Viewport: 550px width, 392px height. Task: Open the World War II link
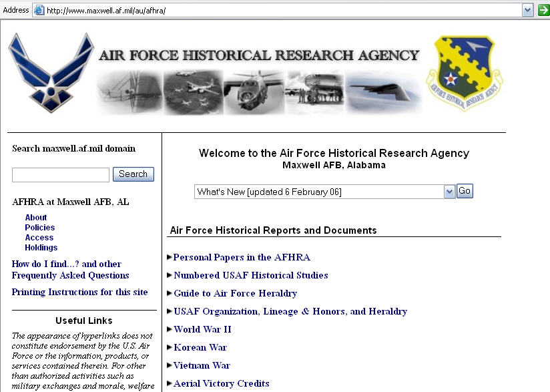click(202, 329)
